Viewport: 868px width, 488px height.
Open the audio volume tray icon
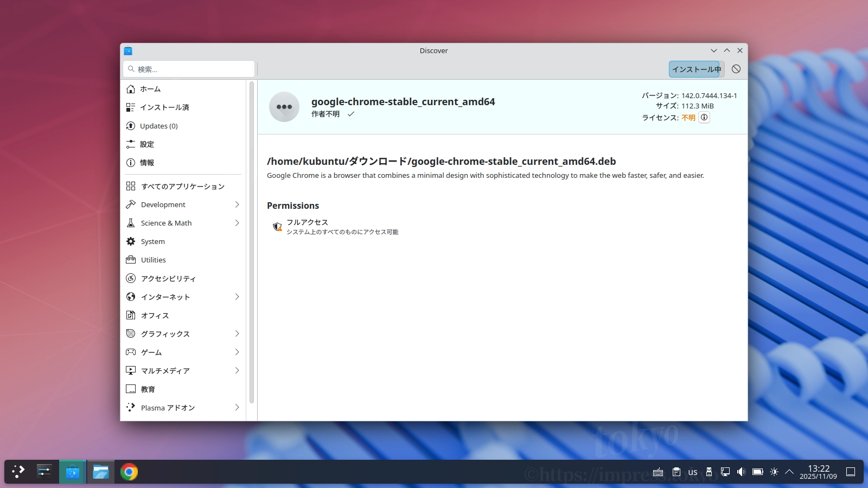point(742,472)
